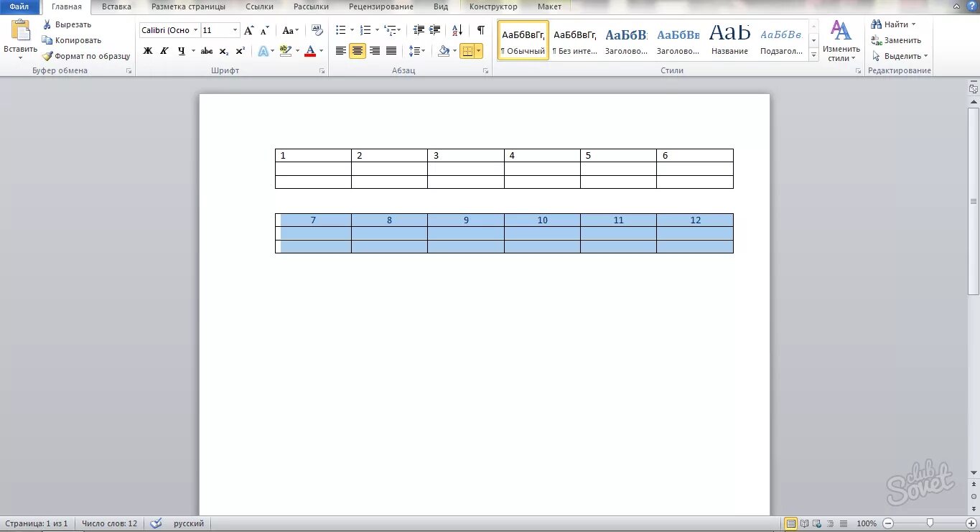Sort text with the A-Я sort icon
This screenshot has height=532, width=980.
pos(457,30)
